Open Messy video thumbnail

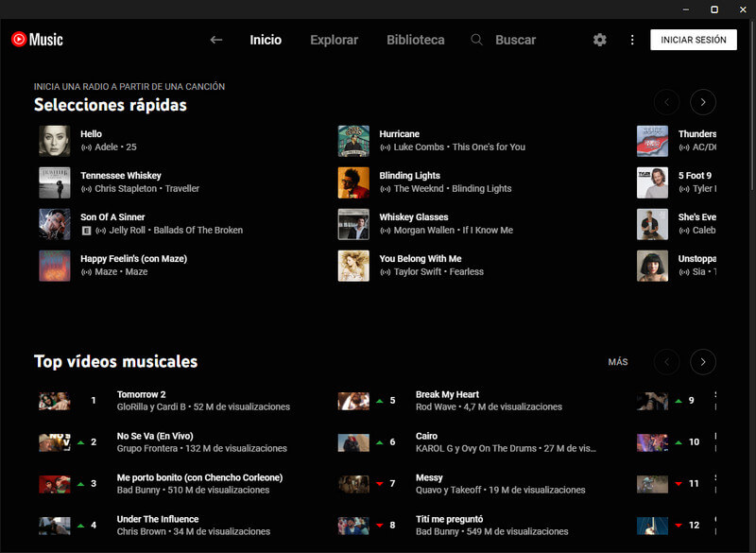coord(353,484)
